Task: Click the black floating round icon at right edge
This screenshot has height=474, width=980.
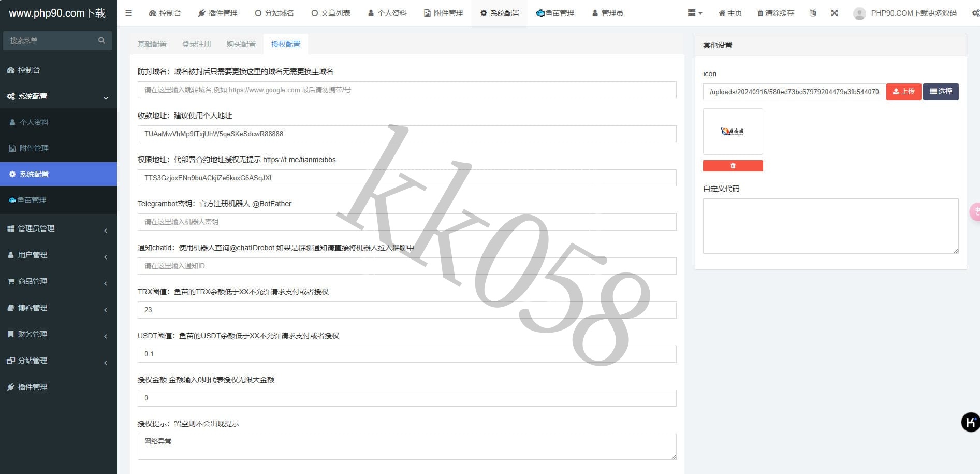Action: tap(970, 422)
